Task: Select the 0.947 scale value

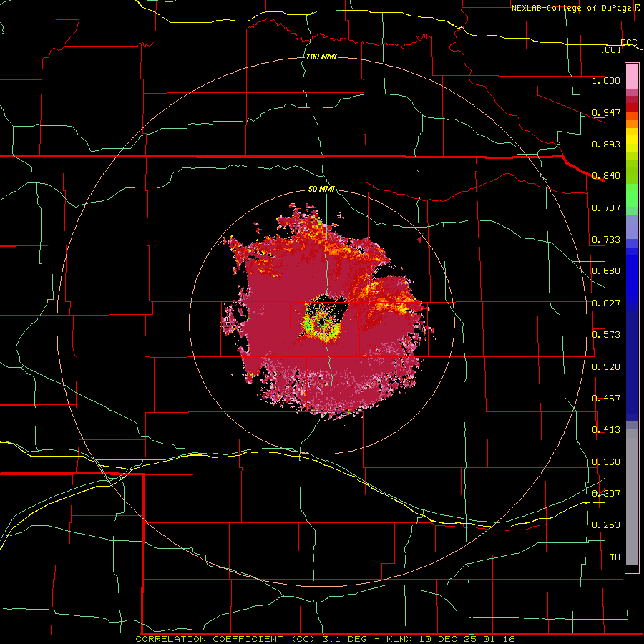Action: [606, 112]
